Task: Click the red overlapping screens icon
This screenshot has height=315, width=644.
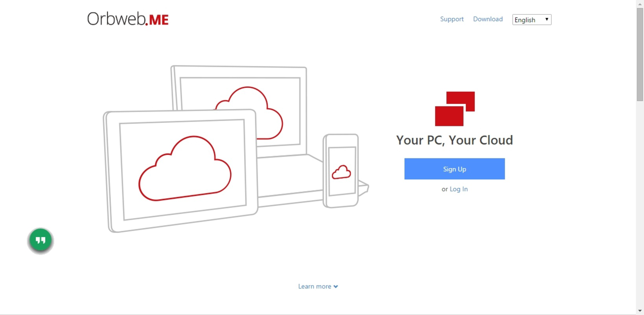Action: click(454, 109)
